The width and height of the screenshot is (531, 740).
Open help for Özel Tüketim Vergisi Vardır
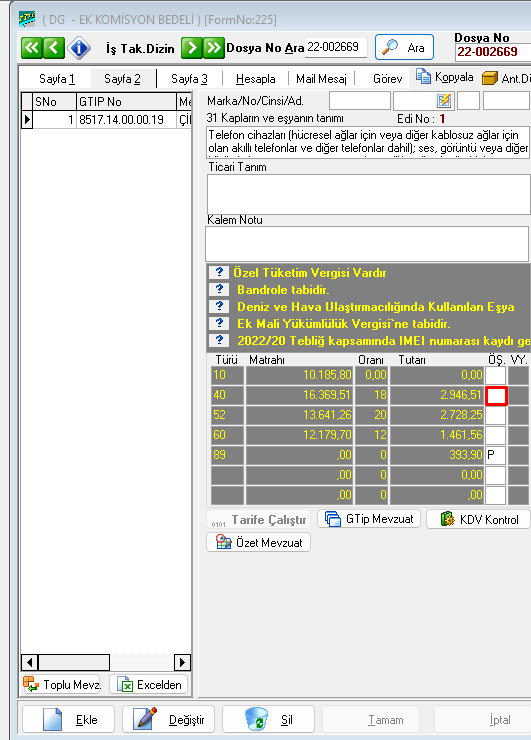click(219, 272)
